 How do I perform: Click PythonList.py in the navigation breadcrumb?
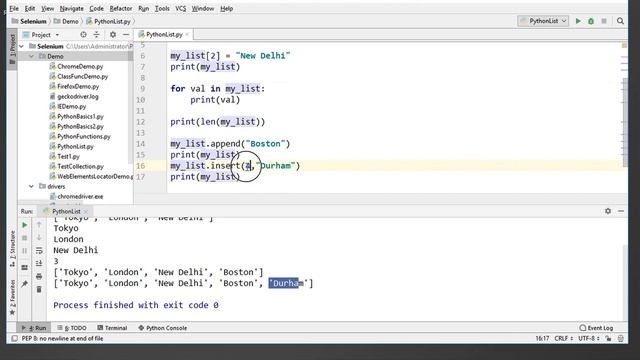pos(108,21)
